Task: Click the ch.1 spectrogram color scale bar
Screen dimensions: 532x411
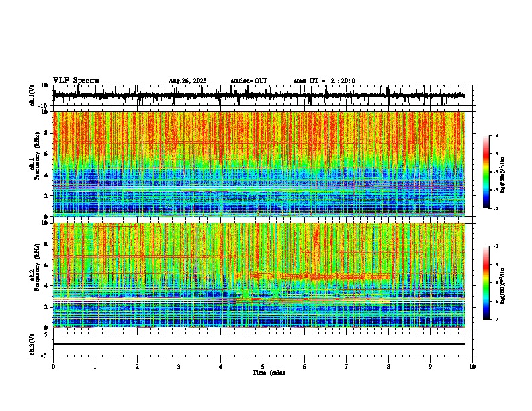Action: point(486,172)
